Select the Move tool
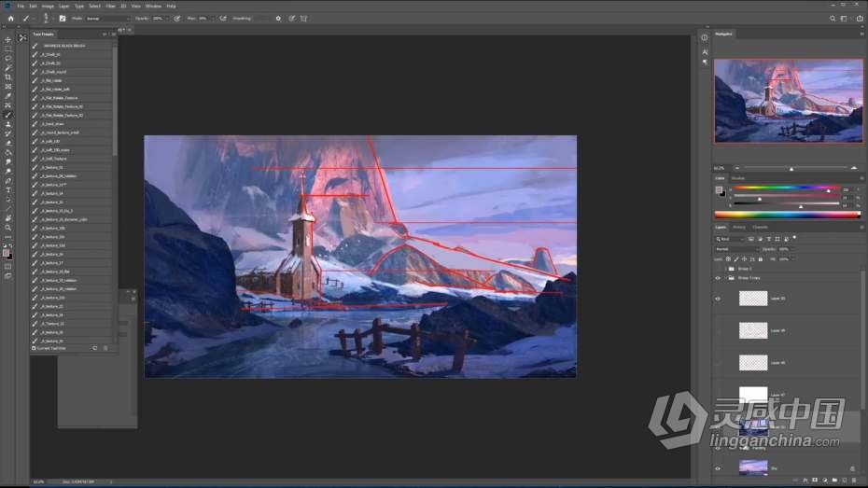Viewport: 868px width, 488px height. pyautogui.click(x=7, y=40)
